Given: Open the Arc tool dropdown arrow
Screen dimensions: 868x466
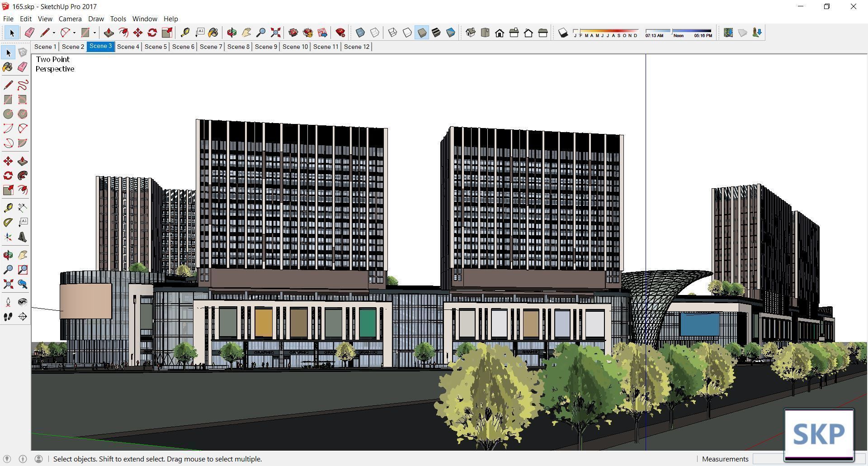Looking at the screenshot, I should click(74, 33).
